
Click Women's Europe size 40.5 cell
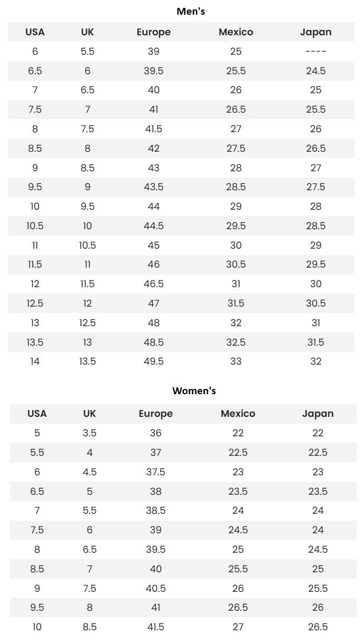(156, 588)
